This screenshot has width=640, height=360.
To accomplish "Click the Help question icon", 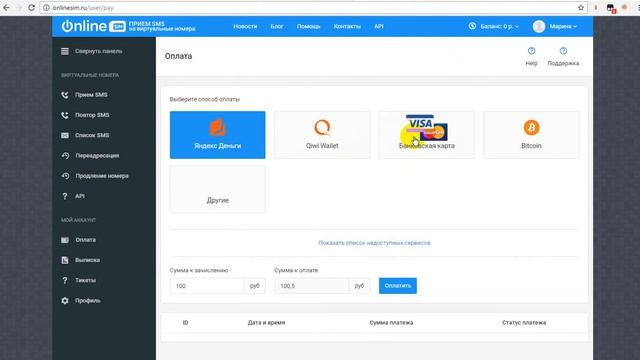I will [x=531, y=51].
